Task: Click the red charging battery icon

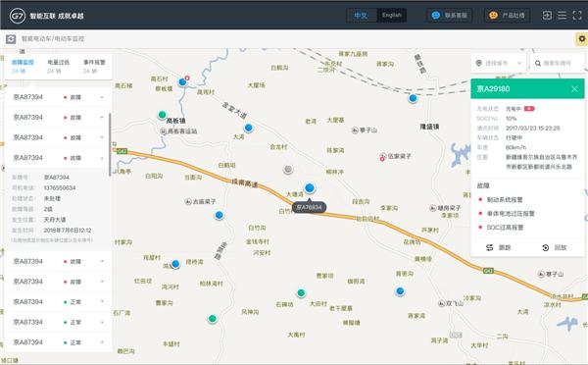Action: click(x=529, y=109)
